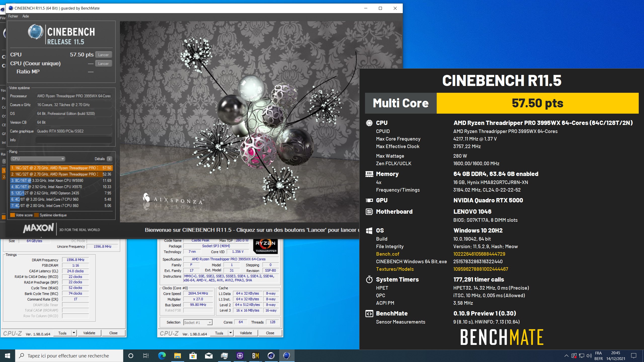This screenshot has height=362, width=644.
Task: Open Cortana from the taskbar
Action: pyautogui.click(x=131, y=356)
